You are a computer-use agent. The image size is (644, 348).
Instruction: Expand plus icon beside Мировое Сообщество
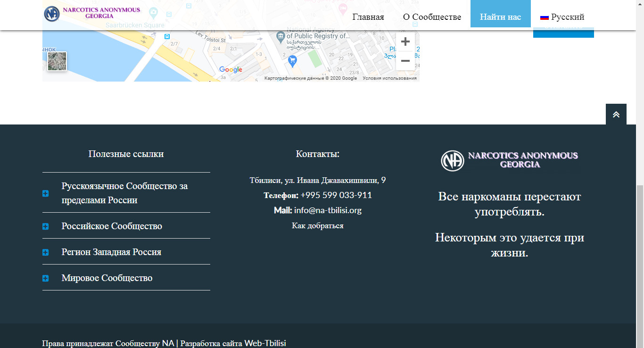click(45, 278)
